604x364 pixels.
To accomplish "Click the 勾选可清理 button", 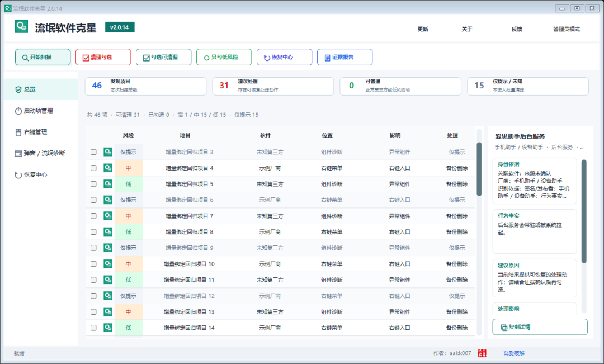I will tap(164, 58).
